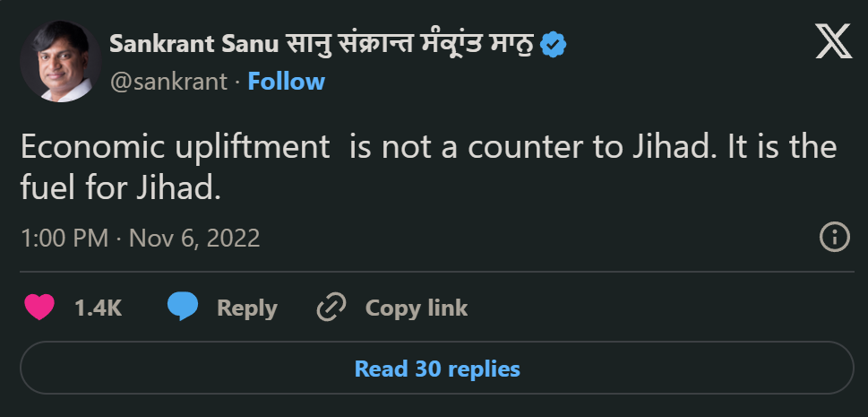Click the chain link icon
Viewport: 868px width, 417px height.
coord(331,308)
